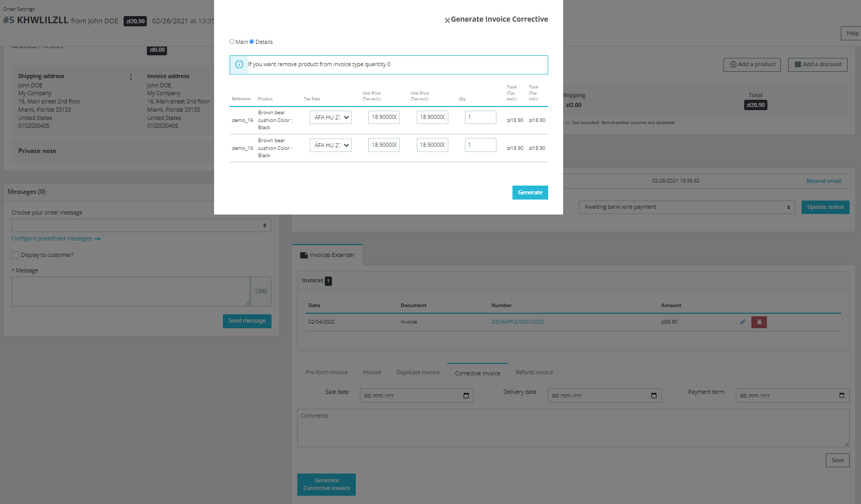Edit unit price tax excl. in first row
This screenshot has width=861, height=504.
(384, 117)
